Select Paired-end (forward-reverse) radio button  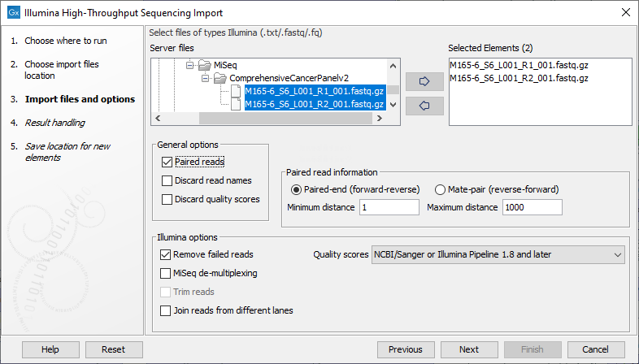296,190
